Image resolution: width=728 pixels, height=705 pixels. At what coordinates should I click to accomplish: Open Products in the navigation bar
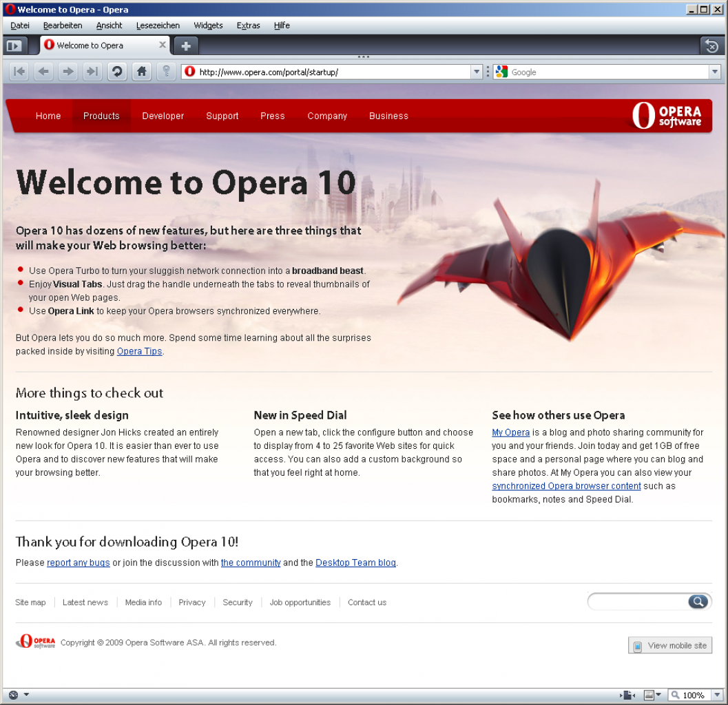click(x=101, y=116)
